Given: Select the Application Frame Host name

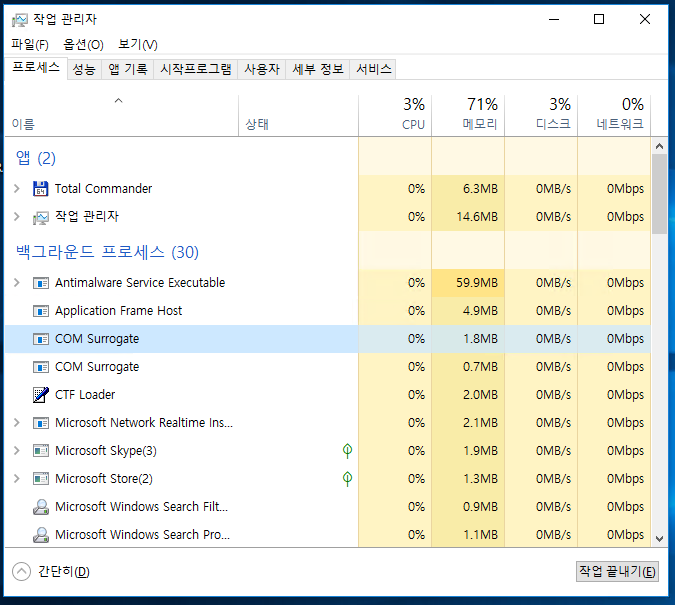Looking at the screenshot, I should pyautogui.click(x=118, y=311).
